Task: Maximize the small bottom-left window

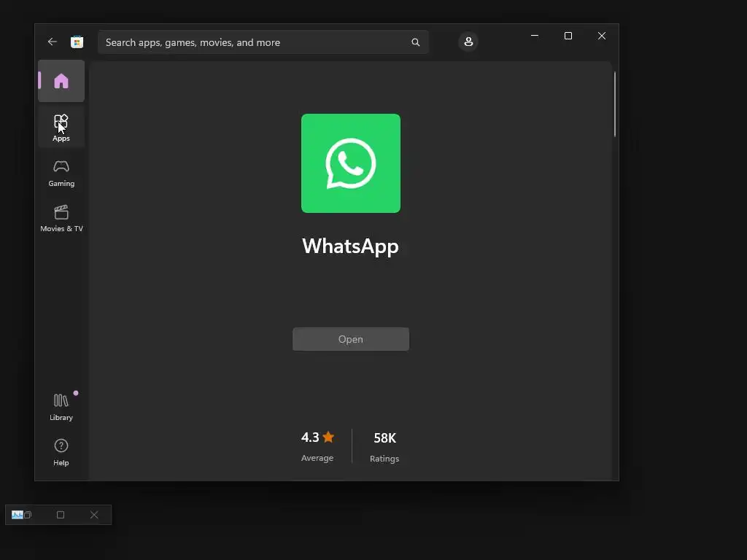Action: [61, 515]
